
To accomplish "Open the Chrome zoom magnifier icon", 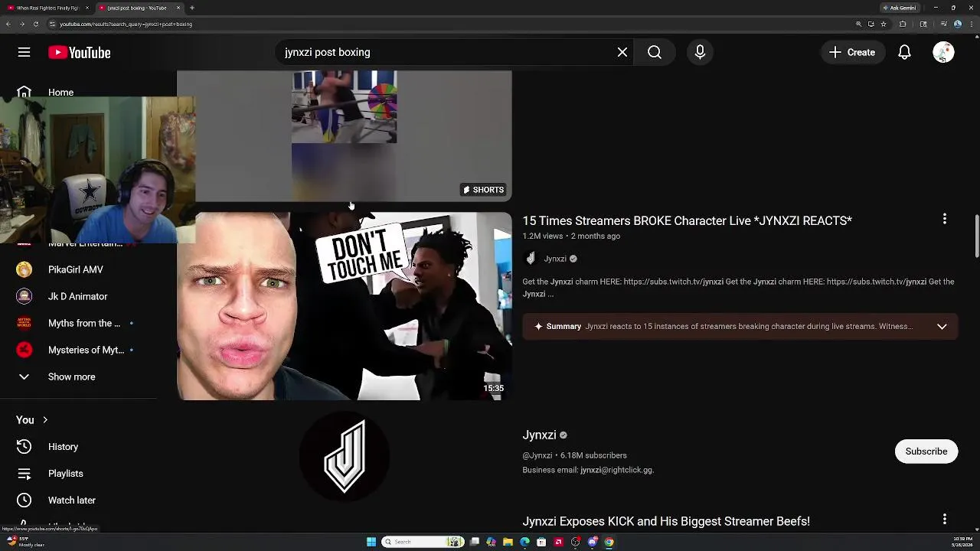I will coord(858,24).
